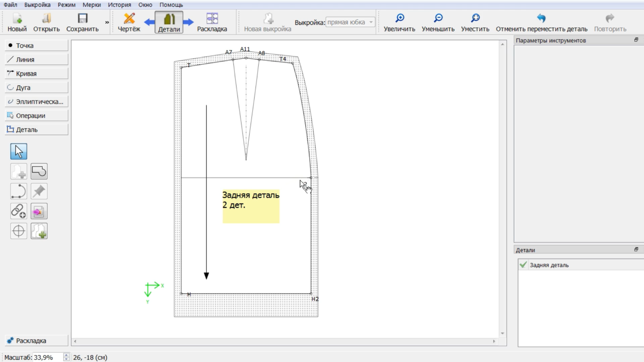Image resolution: width=644 pixels, height=362 pixels.
Task: Increase the Масштаб scale stepper
Action: [x=66, y=355]
